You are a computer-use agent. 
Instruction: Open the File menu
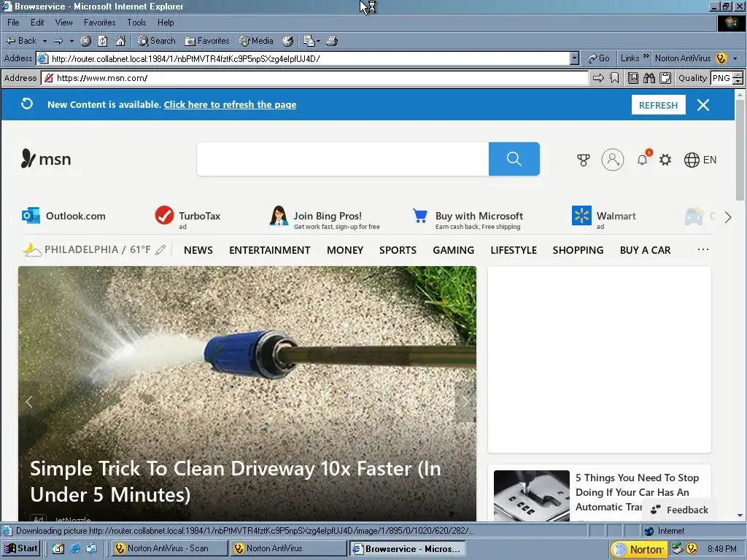click(x=13, y=23)
